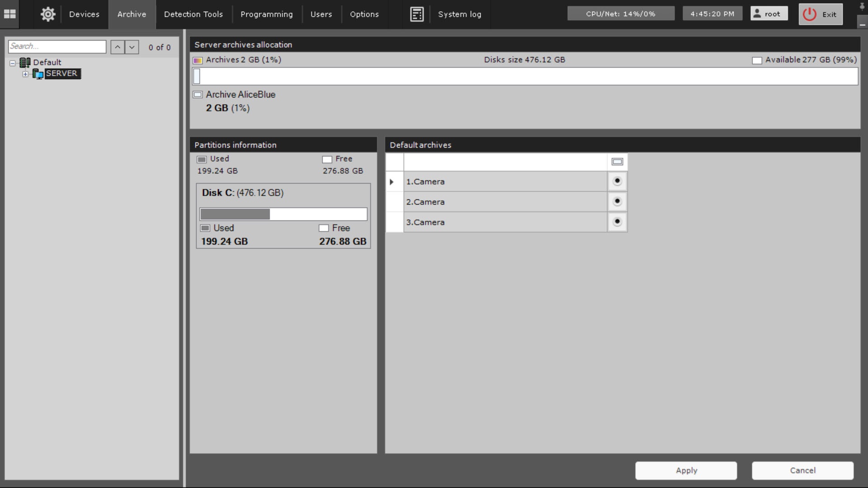
Task: Click the red Exit power icon
Action: tap(809, 14)
